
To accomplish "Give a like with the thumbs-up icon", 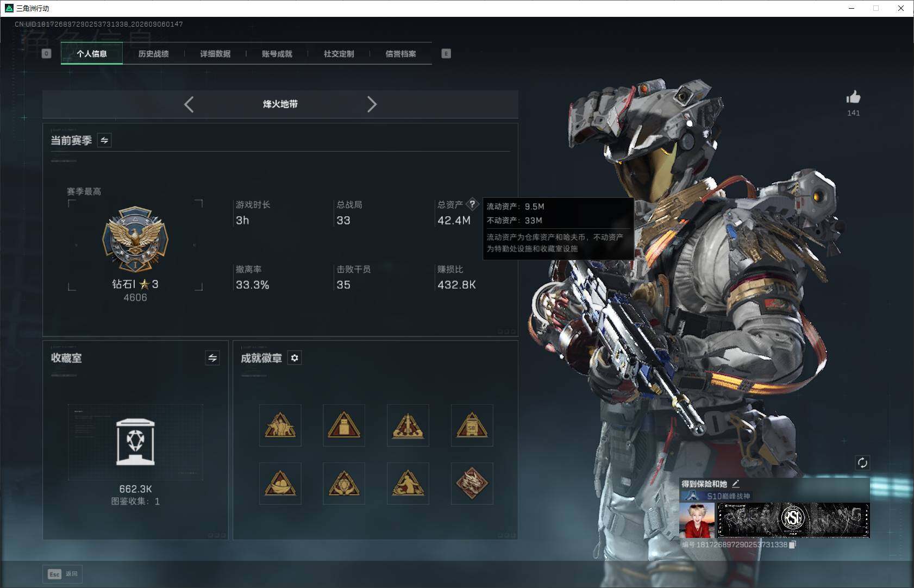I will coord(853,97).
